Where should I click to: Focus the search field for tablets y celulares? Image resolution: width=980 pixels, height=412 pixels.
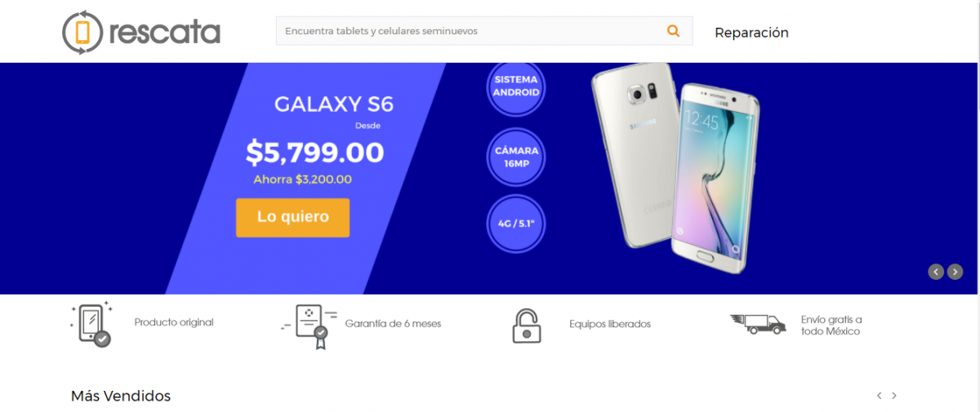(x=470, y=31)
